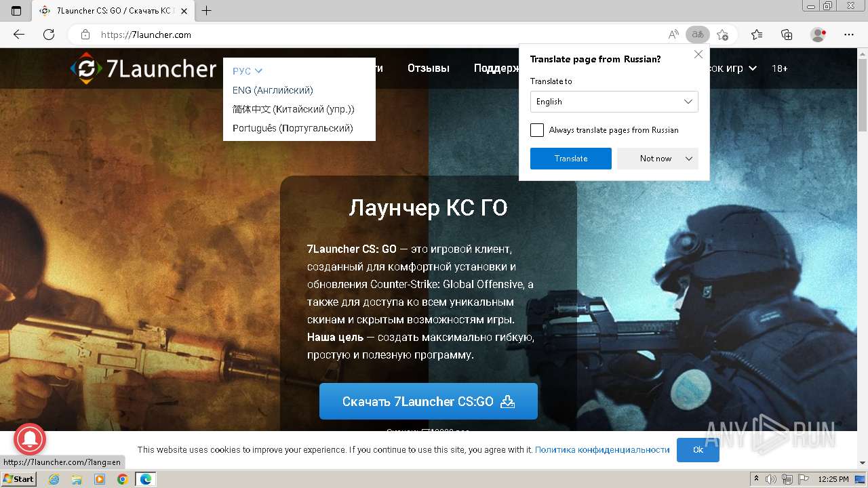Click the 7Launcher logo

click(x=144, y=68)
